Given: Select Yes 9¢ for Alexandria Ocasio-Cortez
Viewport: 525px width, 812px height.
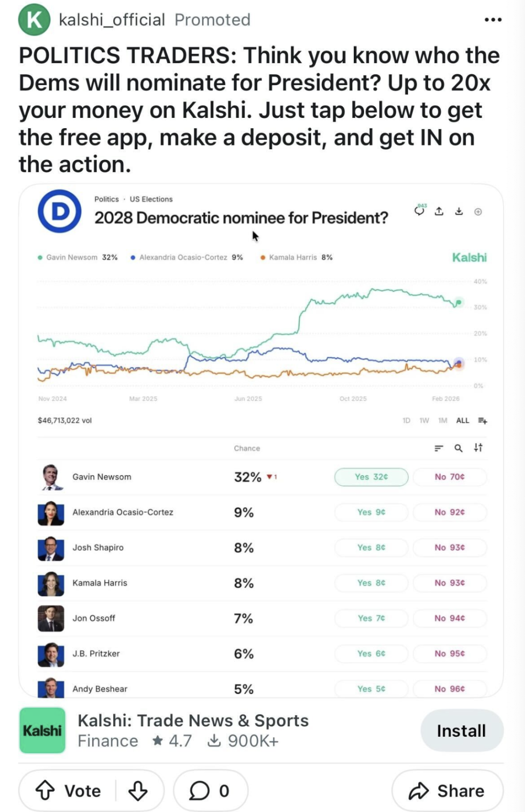Looking at the screenshot, I should (371, 512).
